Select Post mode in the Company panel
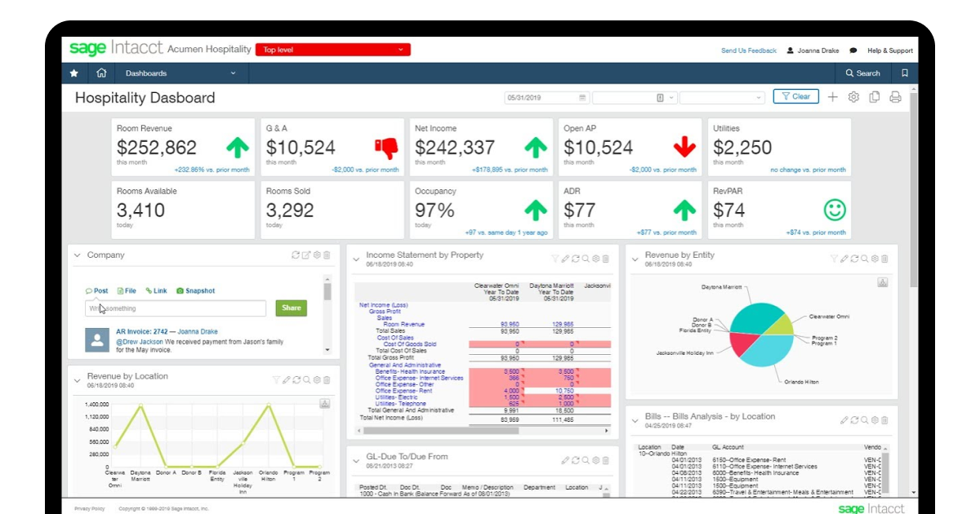The width and height of the screenshot is (980, 514). click(x=98, y=290)
